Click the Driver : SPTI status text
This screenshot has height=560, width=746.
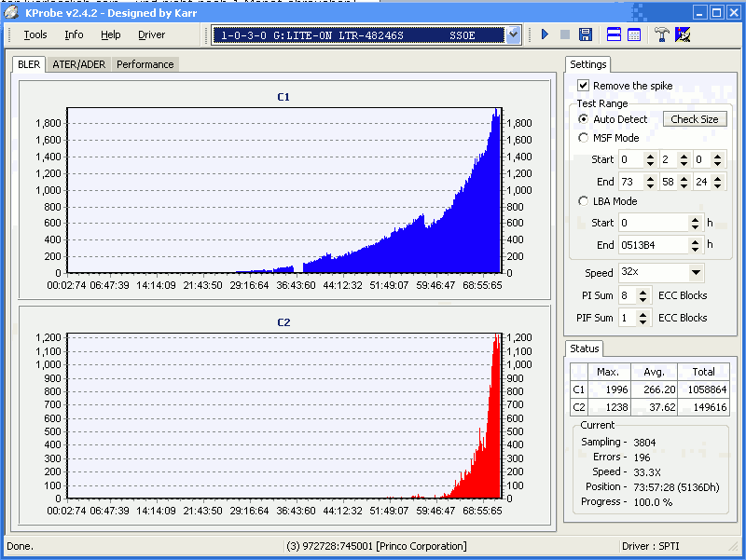tap(650, 546)
